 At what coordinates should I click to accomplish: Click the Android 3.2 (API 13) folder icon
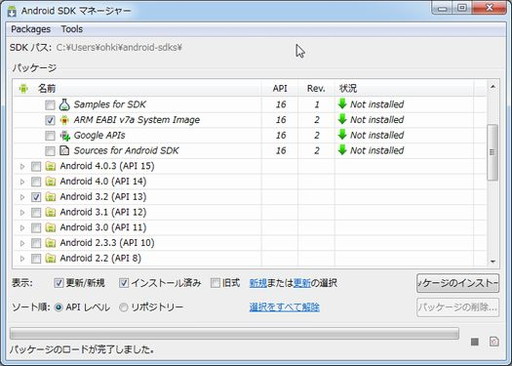[x=50, y=197]
